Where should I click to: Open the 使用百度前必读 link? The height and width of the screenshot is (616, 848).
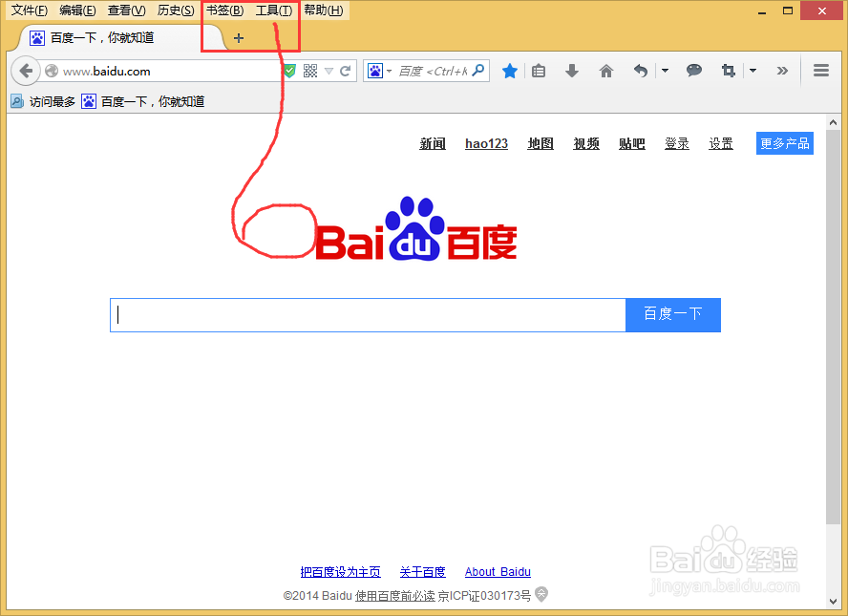point(394,595)
